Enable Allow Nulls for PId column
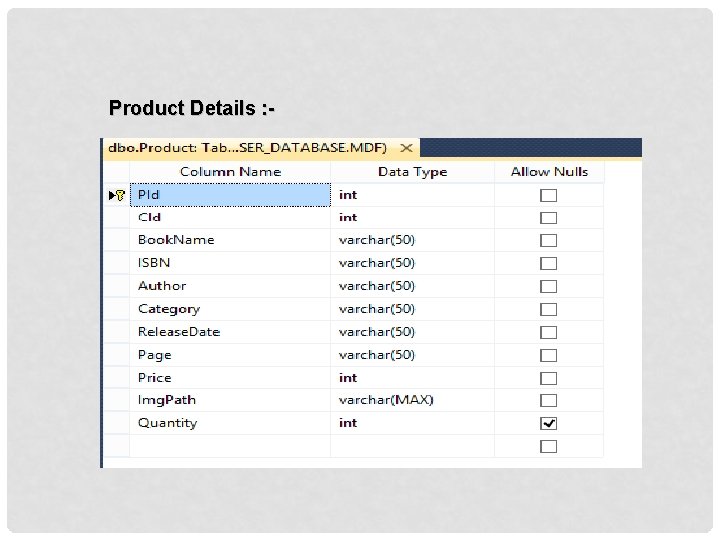Screen dimensions: 720x540 (548, 195)
